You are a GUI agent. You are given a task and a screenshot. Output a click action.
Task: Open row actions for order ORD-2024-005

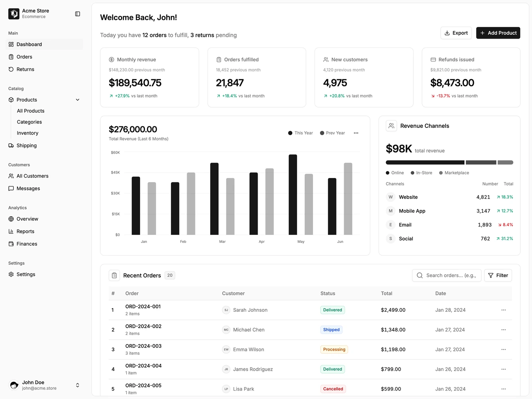tap(503, 389)
